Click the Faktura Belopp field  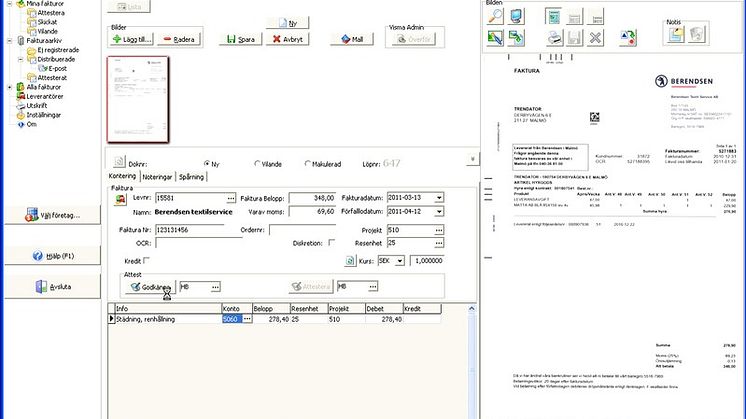(312, 198)
